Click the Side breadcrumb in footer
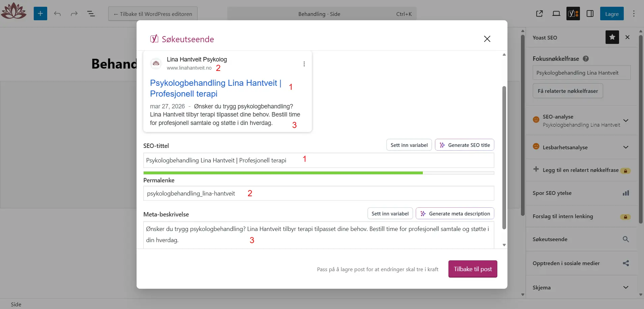 (x=16, y=304)
